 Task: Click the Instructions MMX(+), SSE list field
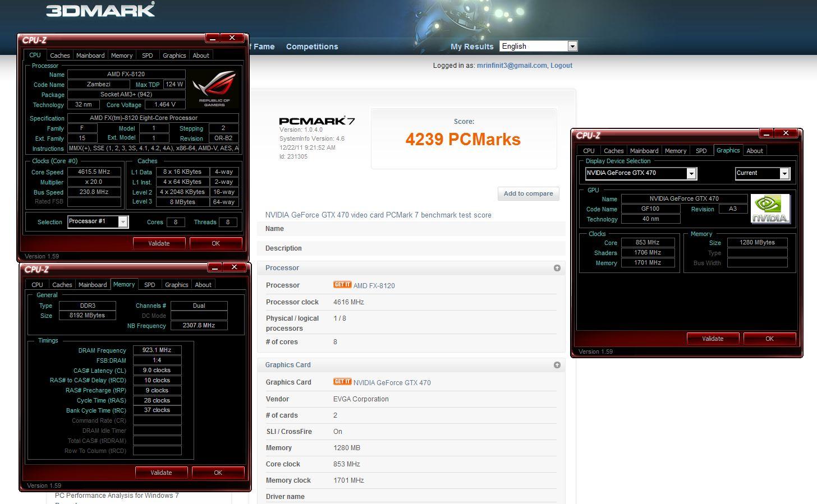pyautogui.click(x=153, y=149)
